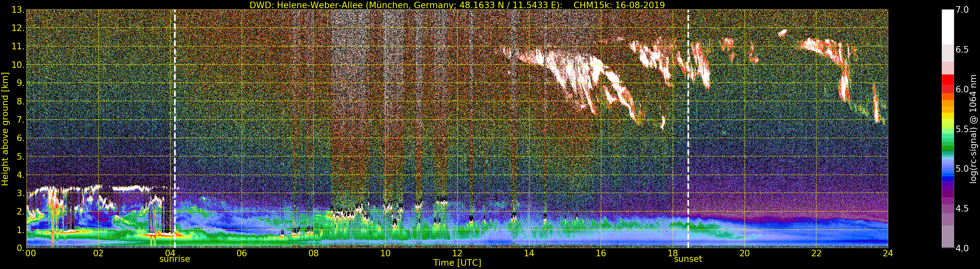Click the Height above ground [km] label
The height and width of the screenshot is (269, 980).
tap(5, 129)
